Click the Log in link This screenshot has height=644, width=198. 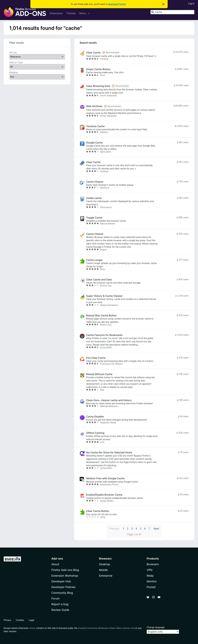(x=191, y=4)
